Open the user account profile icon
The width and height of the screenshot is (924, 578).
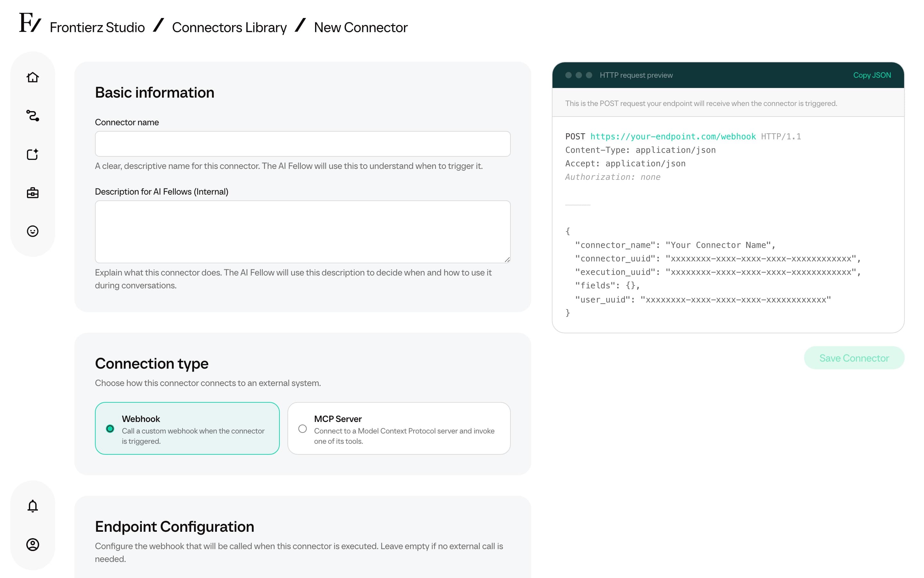33,544
